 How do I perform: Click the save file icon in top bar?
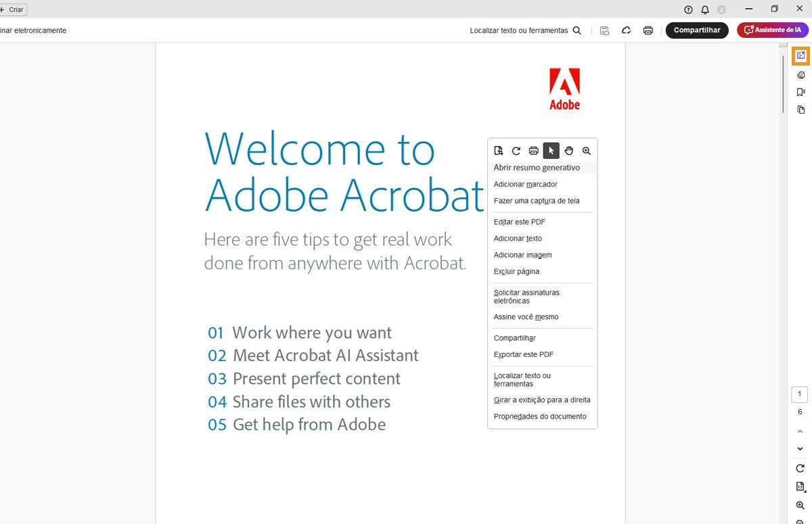click(x=605, y=30)
